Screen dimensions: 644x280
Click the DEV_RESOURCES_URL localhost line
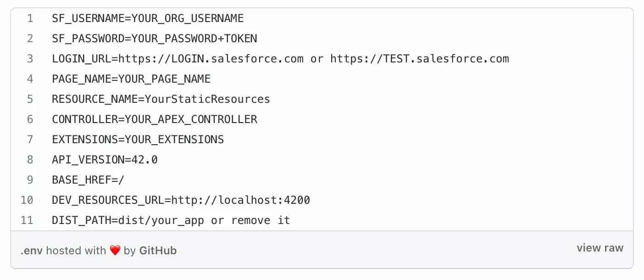pyautogui.click(x=181, y=200)
